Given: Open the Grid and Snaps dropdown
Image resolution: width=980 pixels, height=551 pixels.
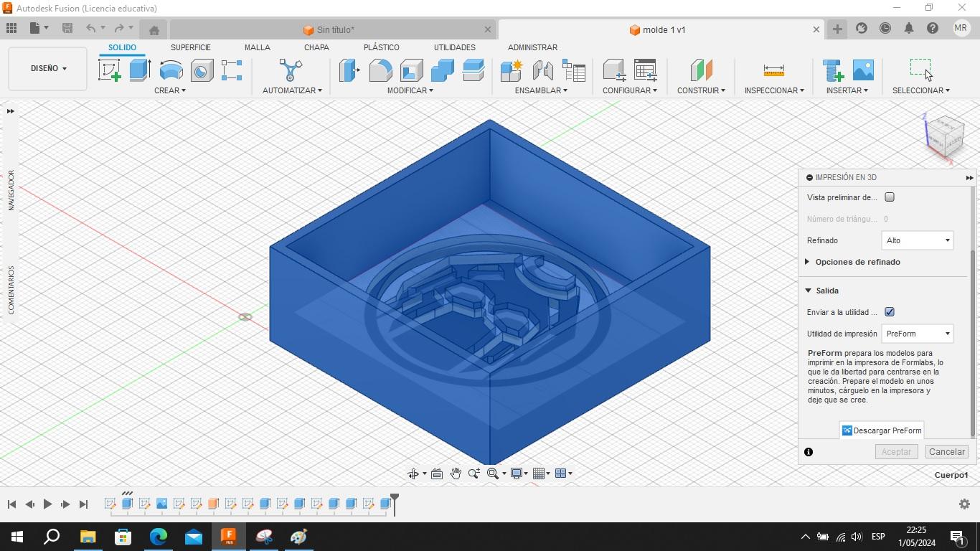Looking at the screenshot, I should (542, 474).
